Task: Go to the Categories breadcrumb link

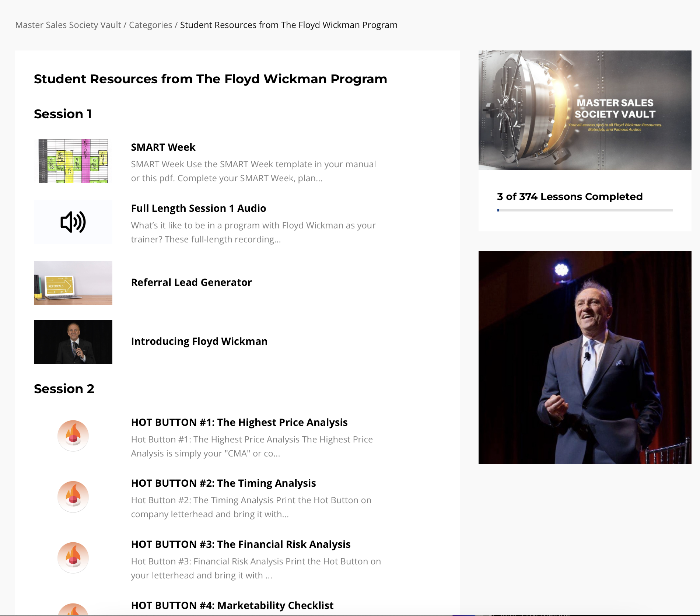Action: pyautogui.click(x=150, y=25)
